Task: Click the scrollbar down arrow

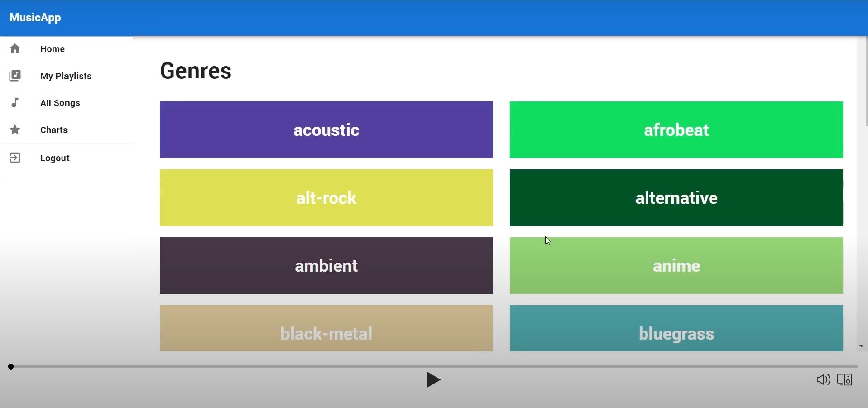Action: point(861,346)
